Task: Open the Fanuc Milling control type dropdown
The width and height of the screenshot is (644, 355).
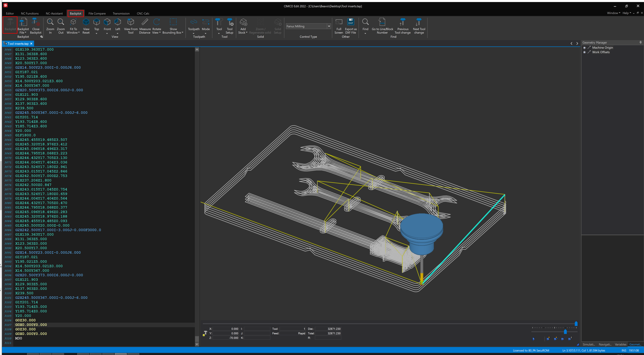Action: [329, 26]
